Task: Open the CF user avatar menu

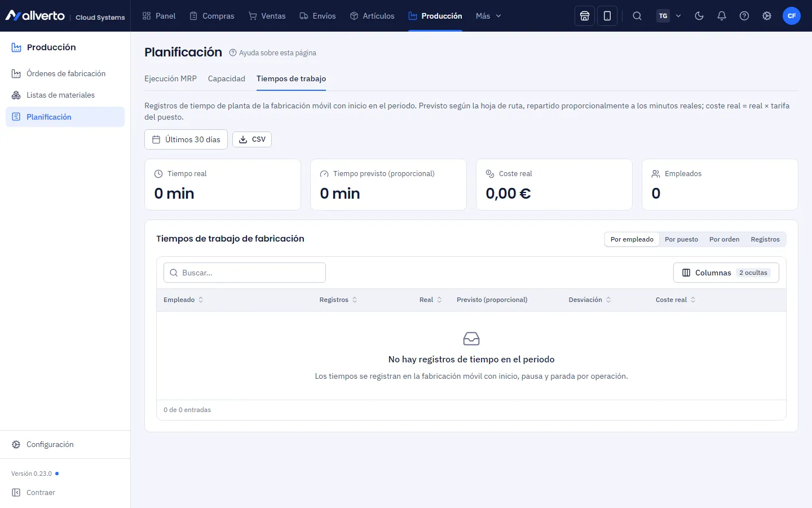Action: tap(792, 16)
